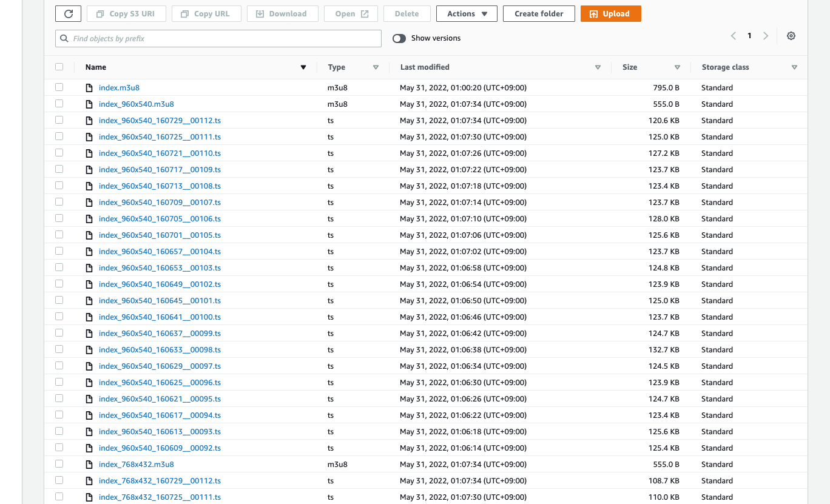The image size is (830, 504).
Task: Open index_960x540_160729__00112.ts link
Action: tap(160, 121)
